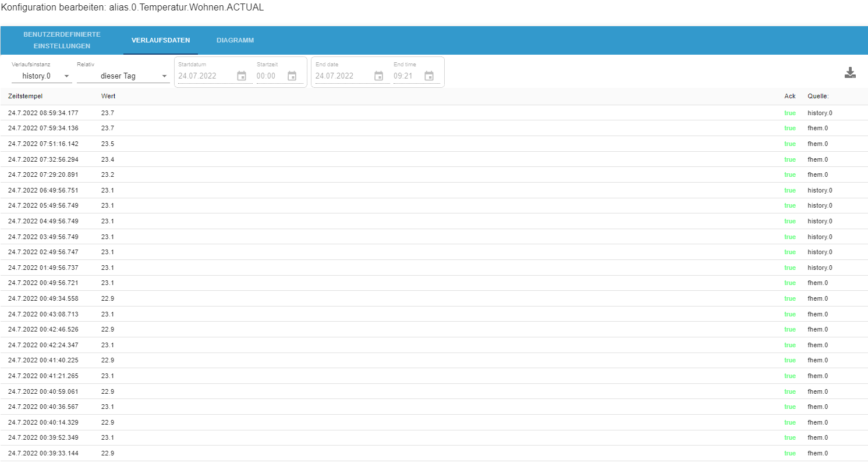Select row with timestamp 00:42:46.526
868x463 pixels.
(x=434, y=329)
